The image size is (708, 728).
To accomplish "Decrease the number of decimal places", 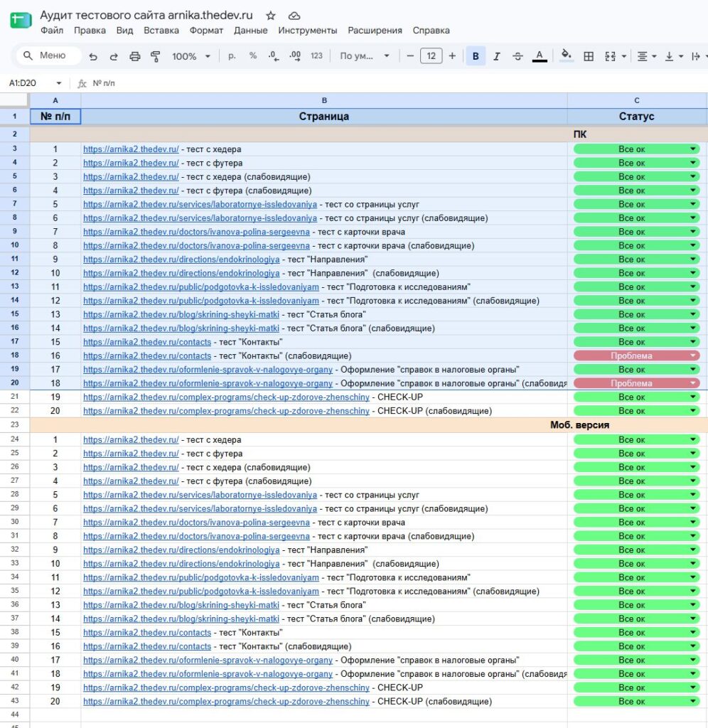I will coord(274,56).
